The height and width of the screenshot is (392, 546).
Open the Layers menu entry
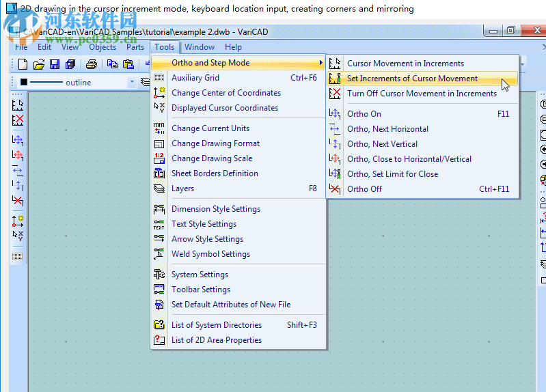238,188
